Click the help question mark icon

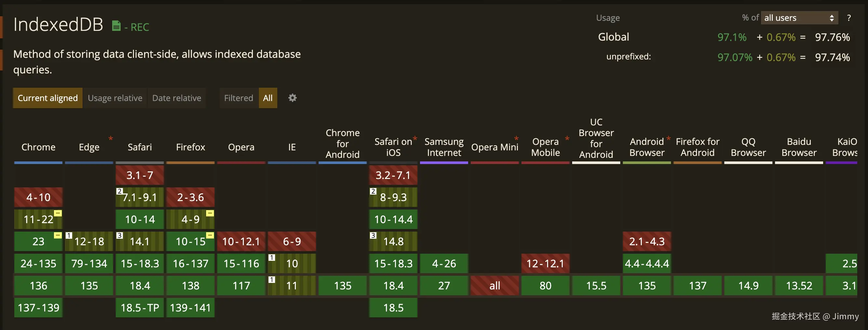coord(849,18)
